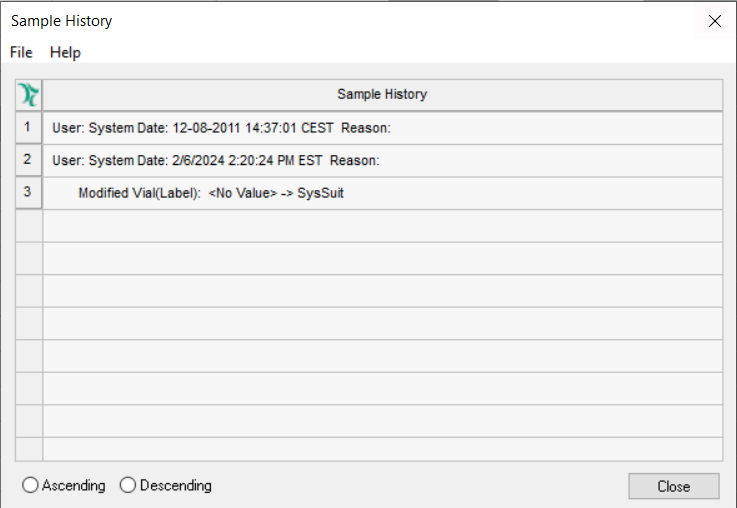Select row number 1 header
Viewport: 737px width, 508px height.
(28, 128)
